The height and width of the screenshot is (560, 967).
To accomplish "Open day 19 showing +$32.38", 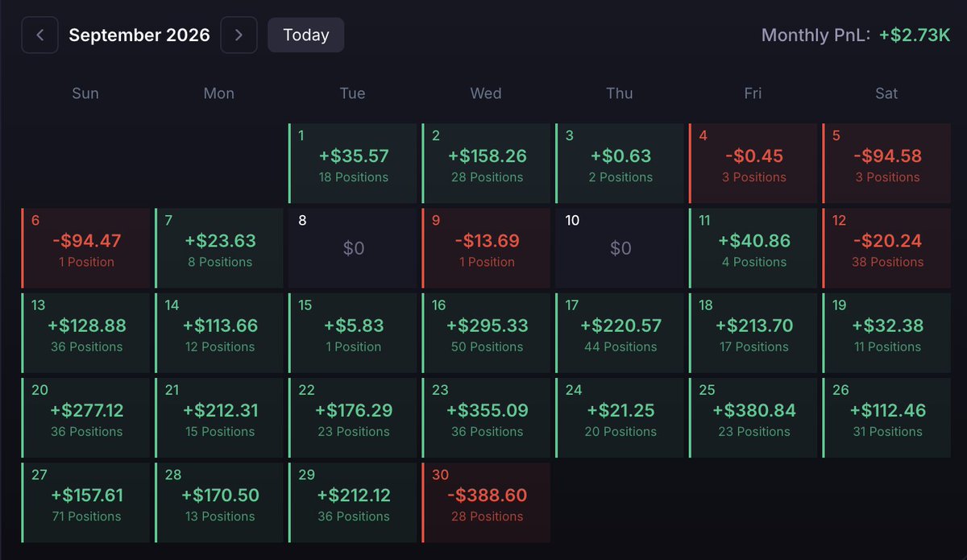I will (886, 333).
